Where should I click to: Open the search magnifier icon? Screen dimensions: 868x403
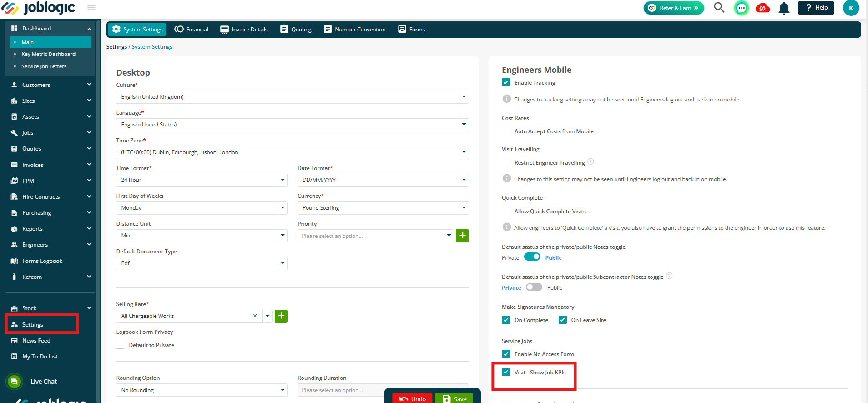[x=719, y=7]
